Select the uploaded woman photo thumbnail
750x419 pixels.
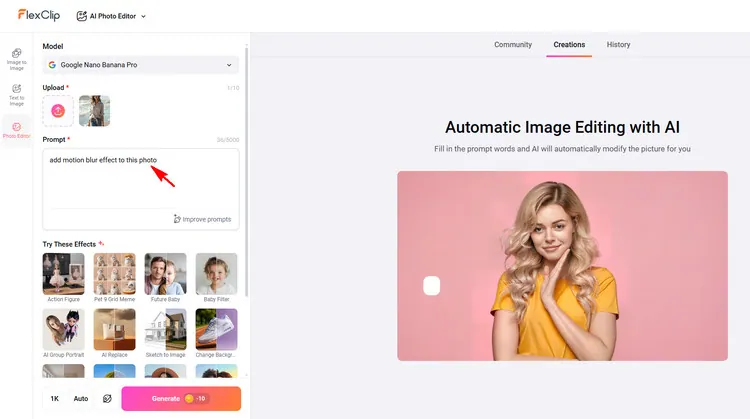coord(94,111)
